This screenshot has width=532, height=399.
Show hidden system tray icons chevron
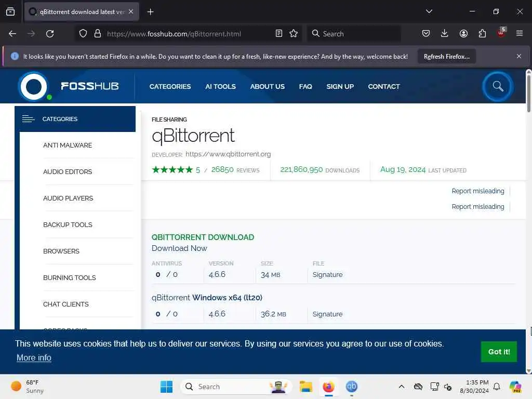tap(402, 387)
